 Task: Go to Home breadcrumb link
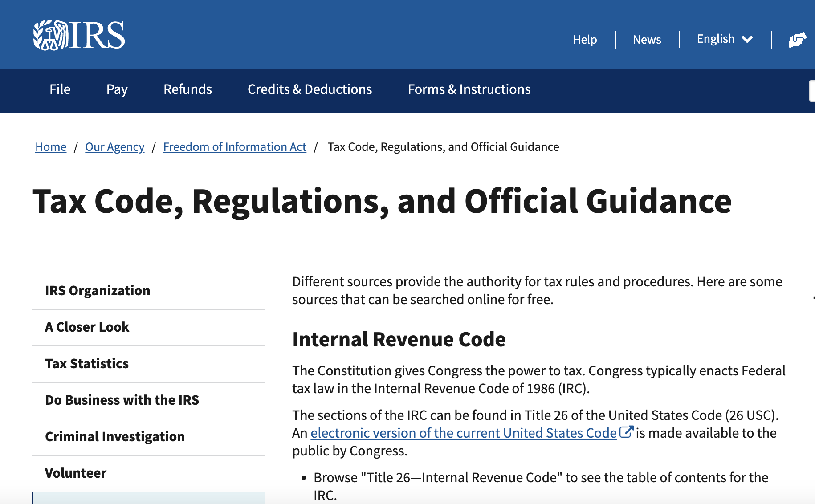(x=51, y=147)
